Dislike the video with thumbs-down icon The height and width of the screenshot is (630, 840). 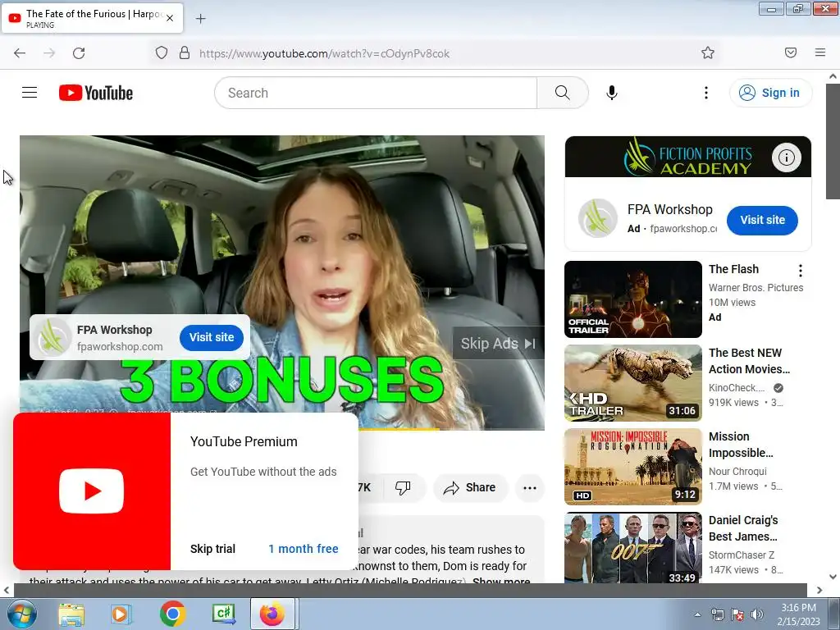403,487
